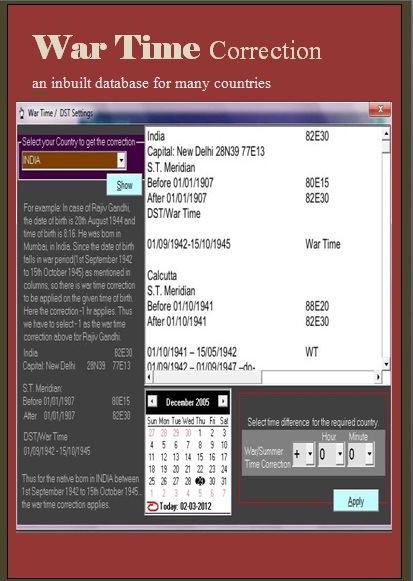Expand the Hour dropdown

point(340,454)
